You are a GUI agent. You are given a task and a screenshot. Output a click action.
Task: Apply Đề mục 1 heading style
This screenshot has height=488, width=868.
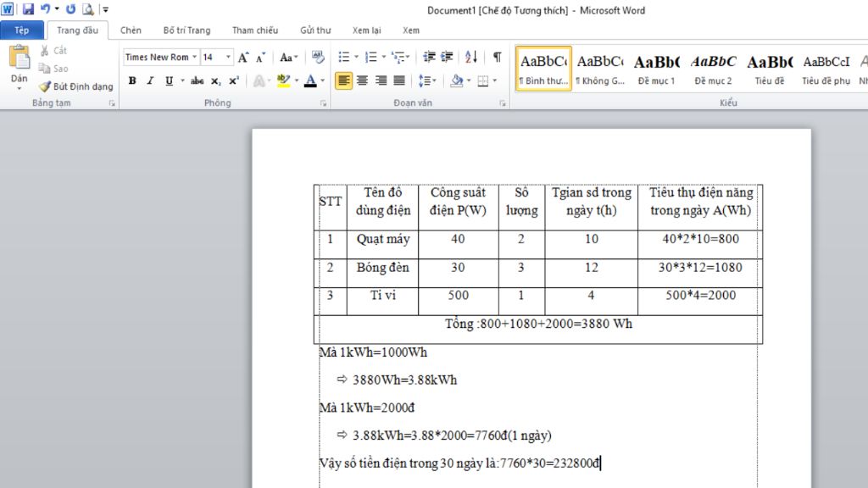click(657, 69)
